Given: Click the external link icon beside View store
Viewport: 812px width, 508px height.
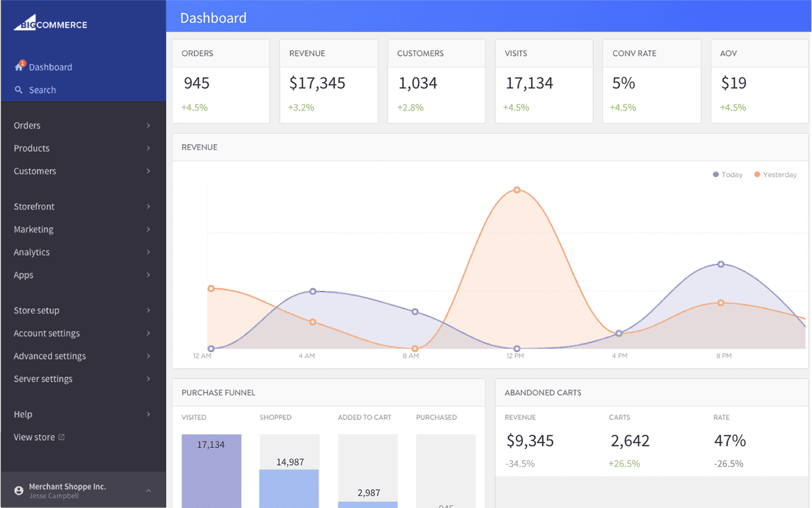Looking at the screenshot, I should pos(61,437).
